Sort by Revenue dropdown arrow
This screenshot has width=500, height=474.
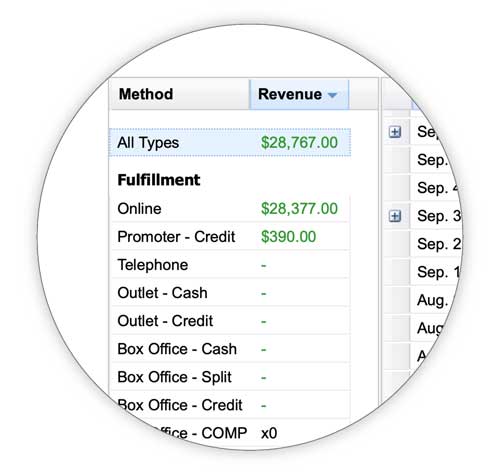pos(332,96)
